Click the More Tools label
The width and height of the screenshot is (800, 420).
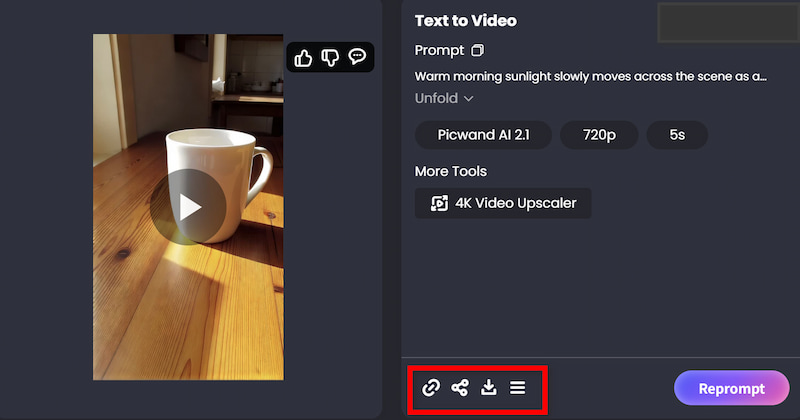tap(451, 171)
